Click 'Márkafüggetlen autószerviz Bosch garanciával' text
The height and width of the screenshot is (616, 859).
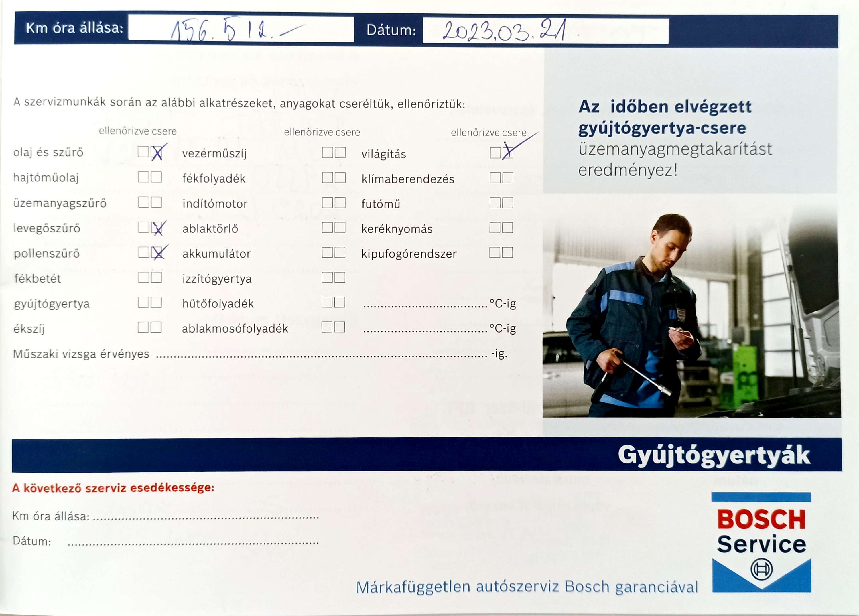pyautogui.click(x=527, y=587)
